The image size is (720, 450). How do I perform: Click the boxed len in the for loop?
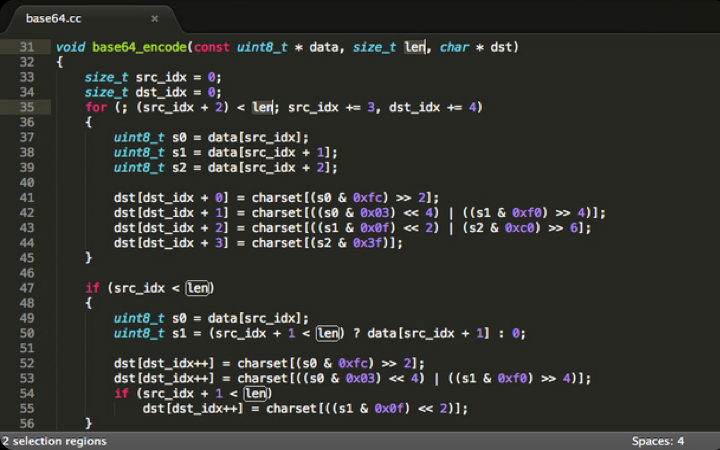(x=262, y=107)
